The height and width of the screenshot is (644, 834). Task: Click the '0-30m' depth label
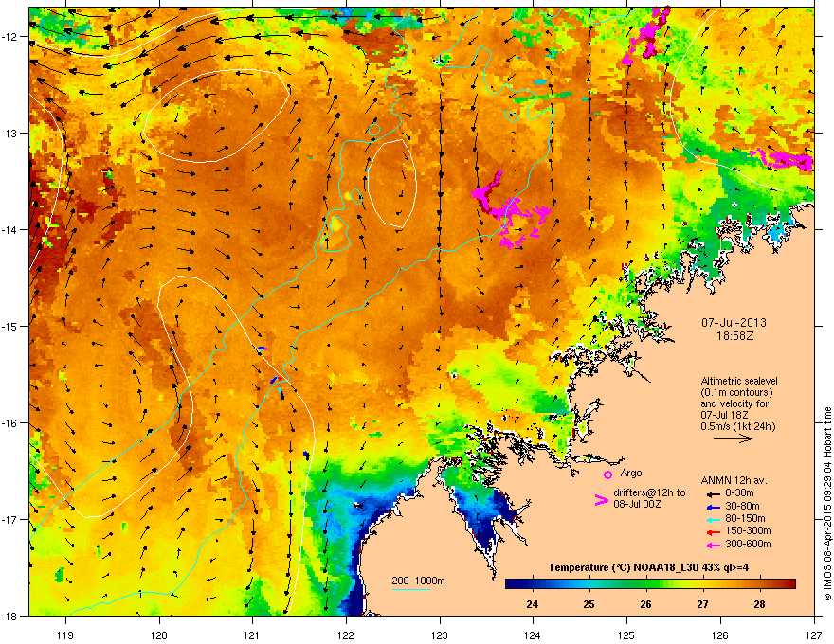click(740, 493)
